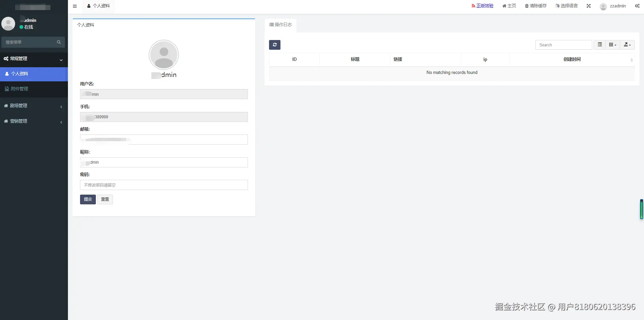Focus the 邮箱 email input
Image resolution: width=644 pixels, height=320 pixels.
pyautogui.click(x=164, y=139)
